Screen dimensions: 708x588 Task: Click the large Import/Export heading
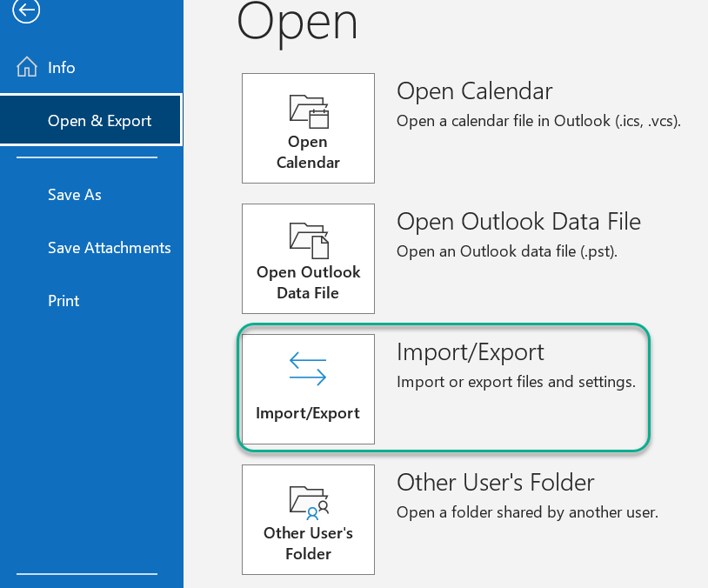(x=470, y=352)
